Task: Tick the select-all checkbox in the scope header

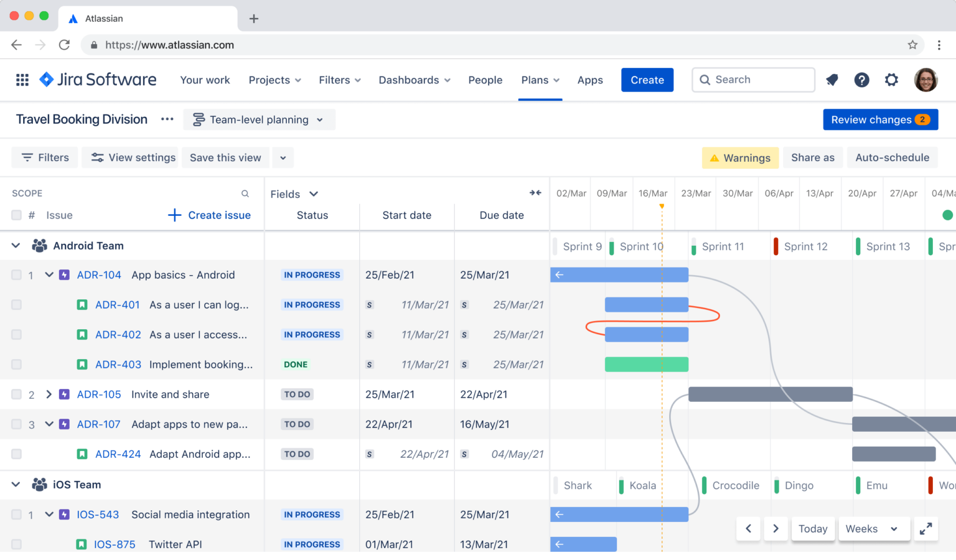Action: coord(16,215)
